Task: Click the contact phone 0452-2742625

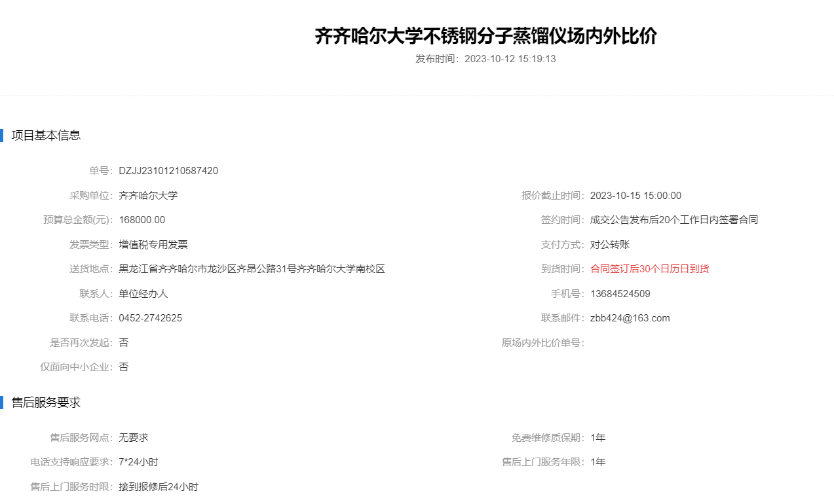Action: (151, 318)
